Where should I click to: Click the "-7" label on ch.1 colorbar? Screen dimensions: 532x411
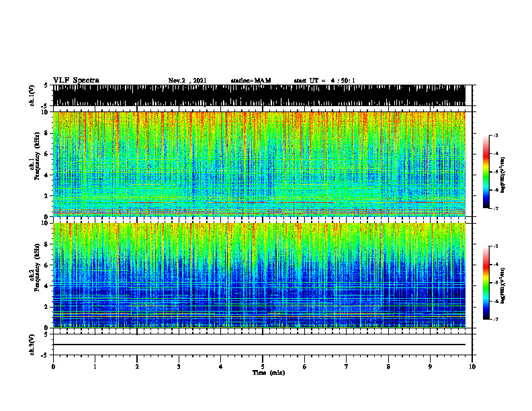coord(496,208)
